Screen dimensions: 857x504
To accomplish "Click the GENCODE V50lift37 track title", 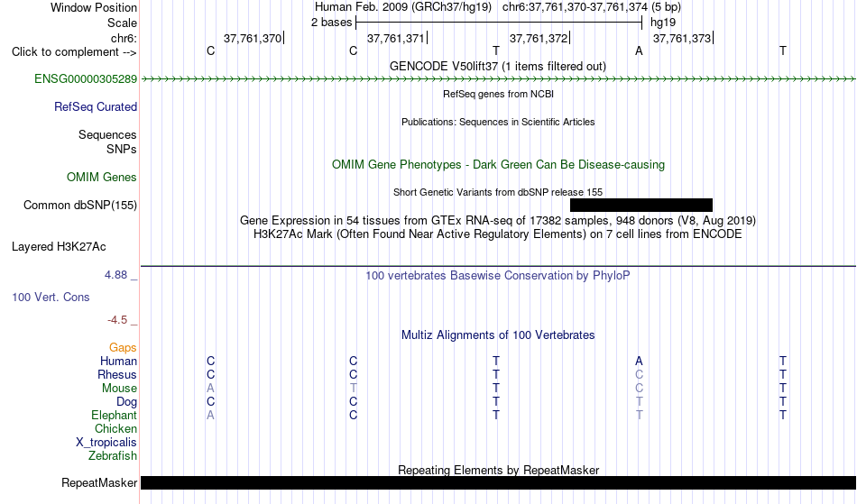I will click(498, 66).
